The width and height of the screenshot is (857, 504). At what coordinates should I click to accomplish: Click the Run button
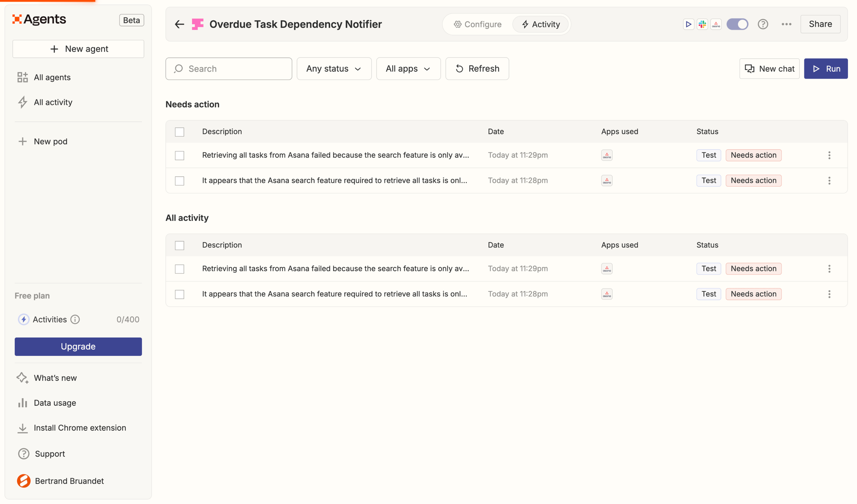826,69
